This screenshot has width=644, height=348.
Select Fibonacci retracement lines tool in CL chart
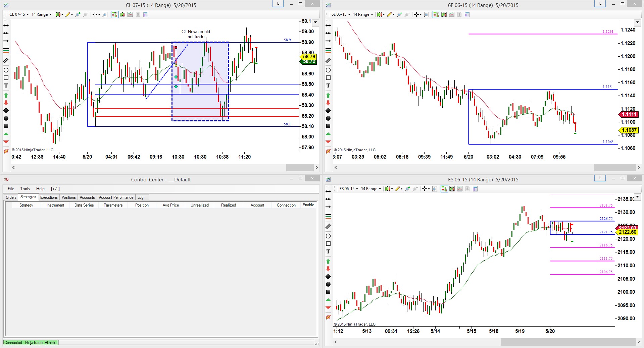coord(6,51)
